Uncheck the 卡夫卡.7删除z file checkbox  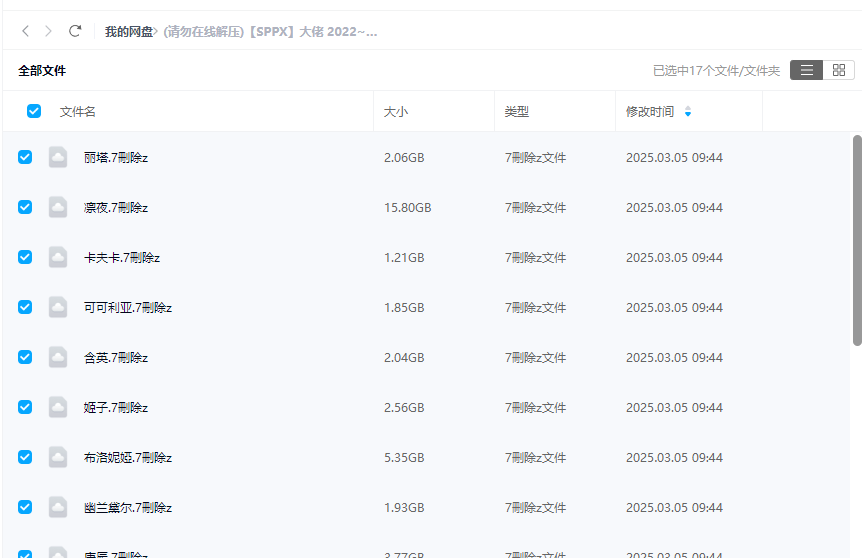point(25,257)
